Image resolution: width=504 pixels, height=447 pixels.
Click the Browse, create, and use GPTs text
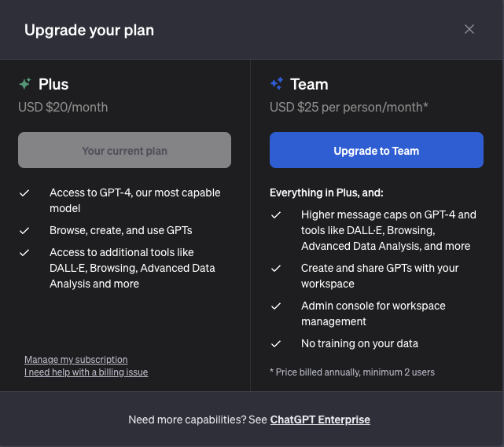click(x=121, y=230)
